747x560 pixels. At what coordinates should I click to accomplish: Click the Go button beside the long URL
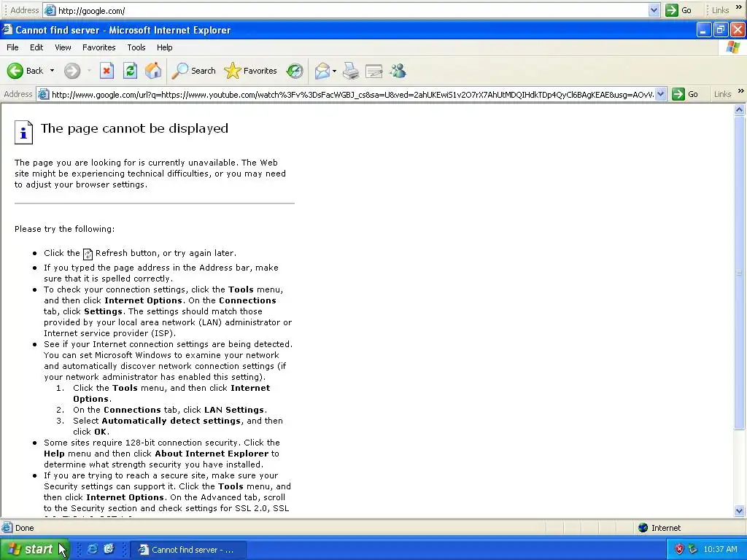click(685, 94)
